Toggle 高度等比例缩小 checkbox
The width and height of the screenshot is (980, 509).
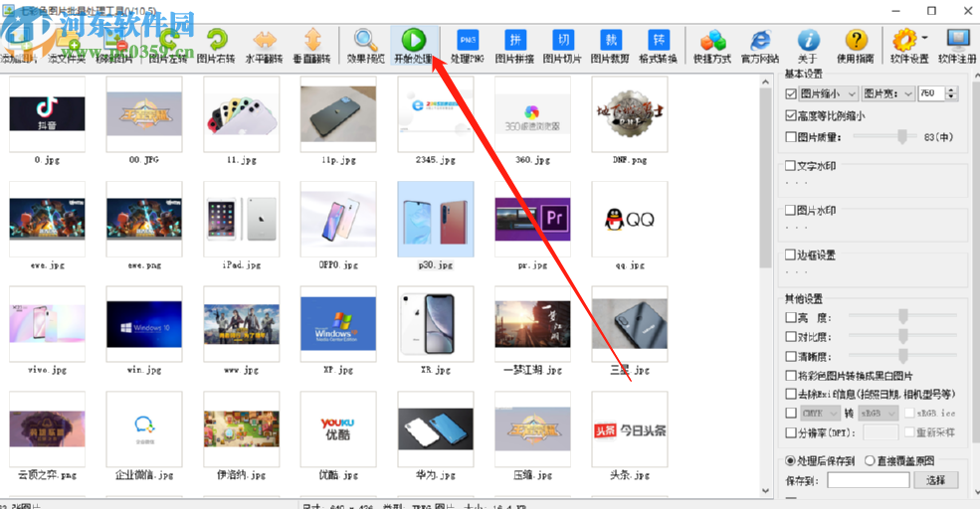(x=791, y=115)
